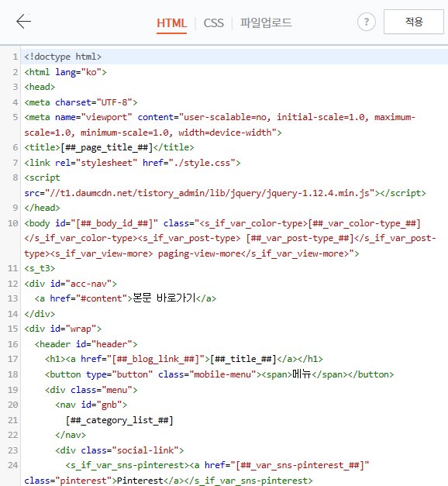This screenshot has width=448, height=486.
Task: Click the header id="header" line
Action: click(86, 344)
